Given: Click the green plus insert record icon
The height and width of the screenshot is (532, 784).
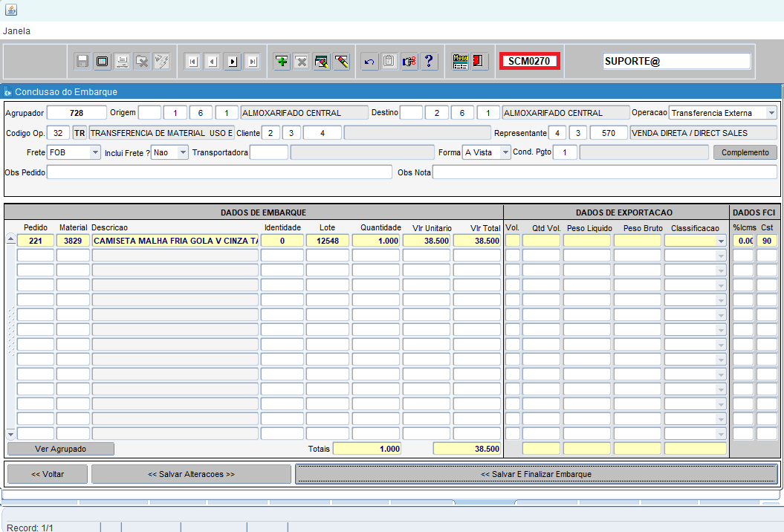Looking at the screenshot, I should 282,62.
